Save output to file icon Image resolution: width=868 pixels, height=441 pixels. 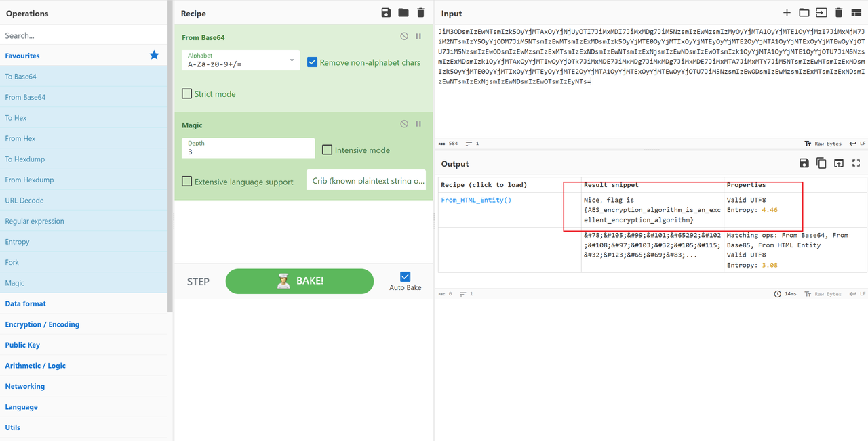point(804,163)
